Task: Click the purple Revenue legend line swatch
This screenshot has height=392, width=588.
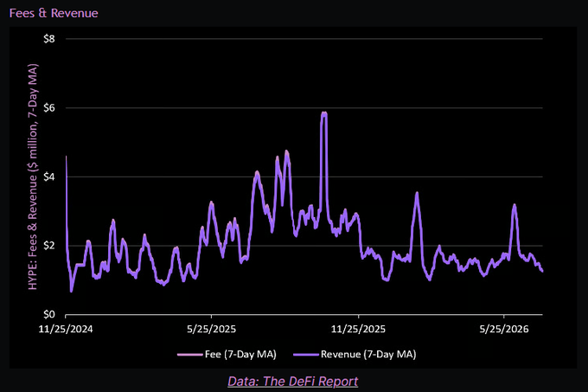Action: (305, 355)
